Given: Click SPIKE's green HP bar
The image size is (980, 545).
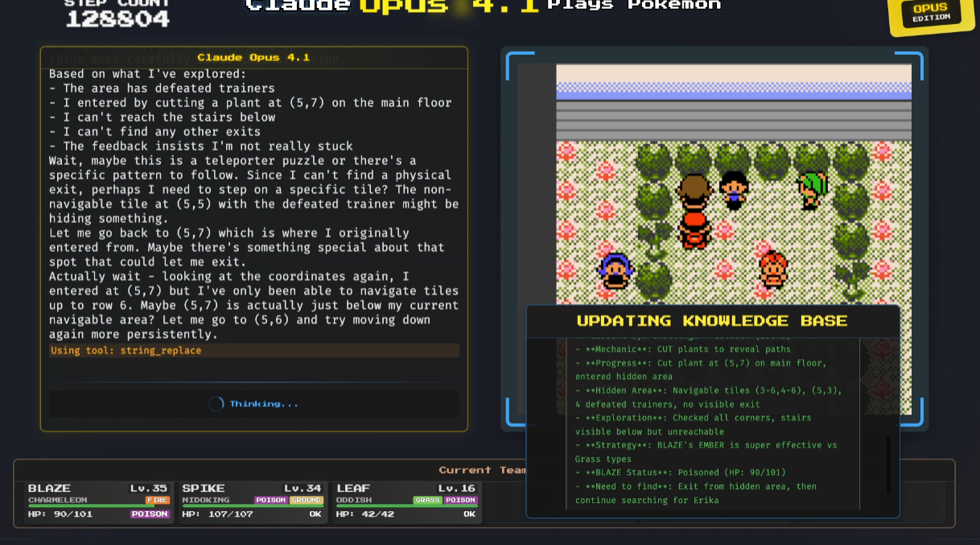Looking at the screenshot, I should point(253,506).
